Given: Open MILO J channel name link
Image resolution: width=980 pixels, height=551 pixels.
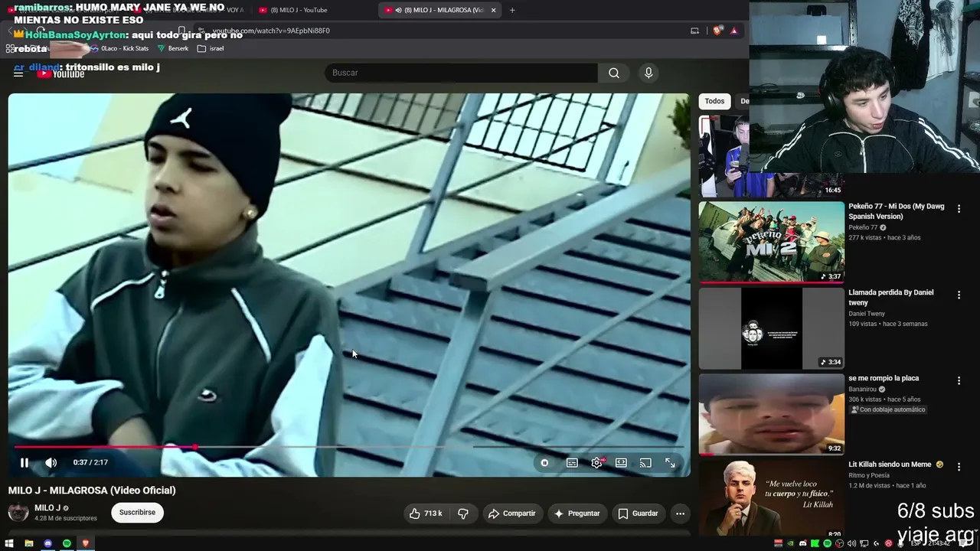Looking at the screenshot, I should (x=47, y=508).
